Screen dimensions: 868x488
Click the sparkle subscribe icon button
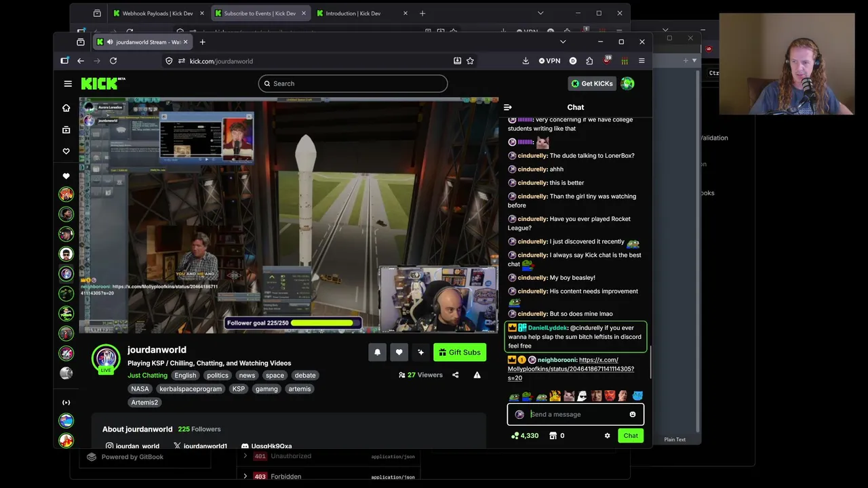click(x=420, y=352)
